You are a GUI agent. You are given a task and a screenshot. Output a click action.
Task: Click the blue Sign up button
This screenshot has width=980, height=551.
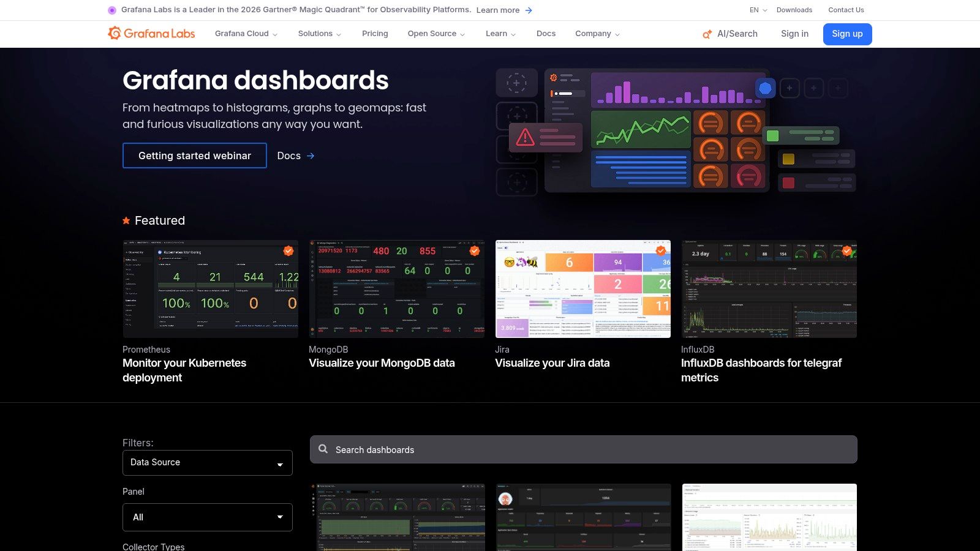tap(847, 34)
